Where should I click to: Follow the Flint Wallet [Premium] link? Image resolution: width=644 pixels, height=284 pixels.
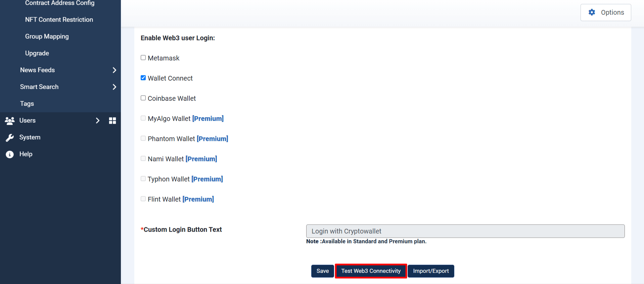pyautogui.click(x=198, y=199)
